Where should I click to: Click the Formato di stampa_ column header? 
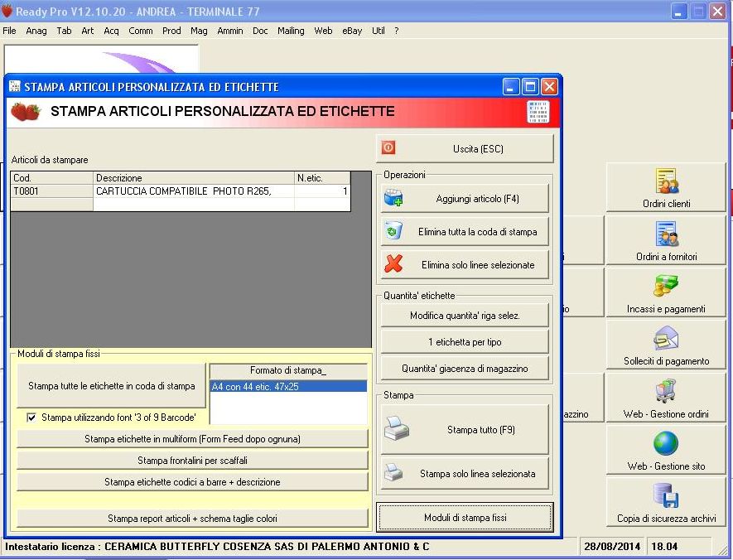pos(288,370)
